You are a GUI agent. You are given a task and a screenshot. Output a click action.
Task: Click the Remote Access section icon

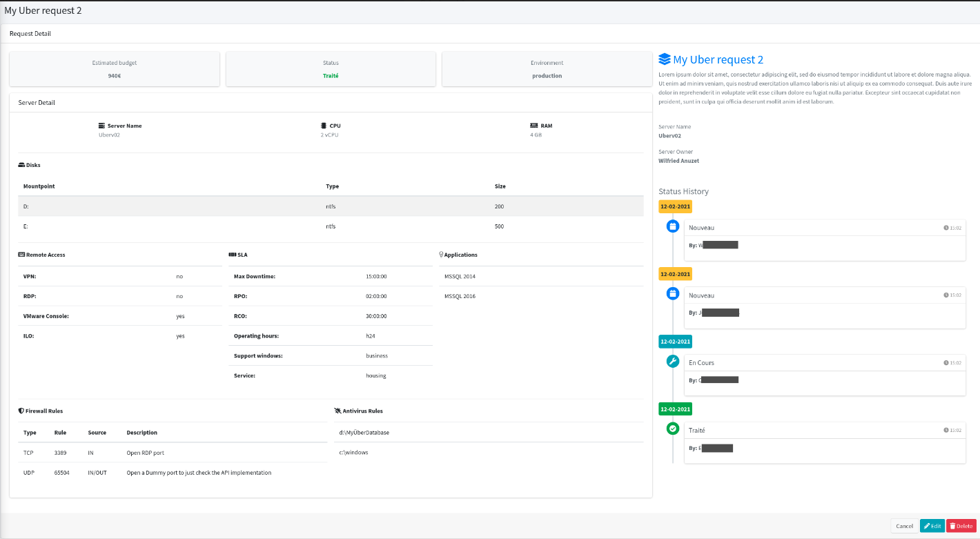pos(21,254)
